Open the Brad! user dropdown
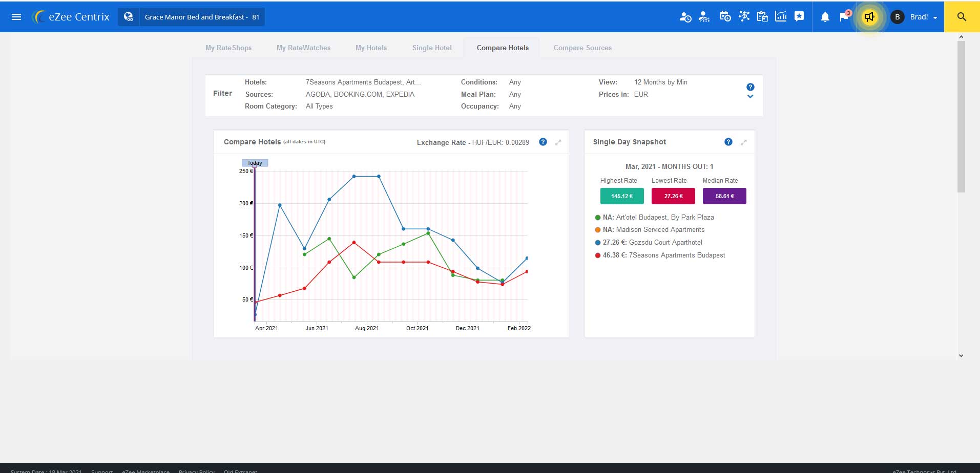Image resolution: width=980 pixels, height=473 pixels. pos(923,17)
